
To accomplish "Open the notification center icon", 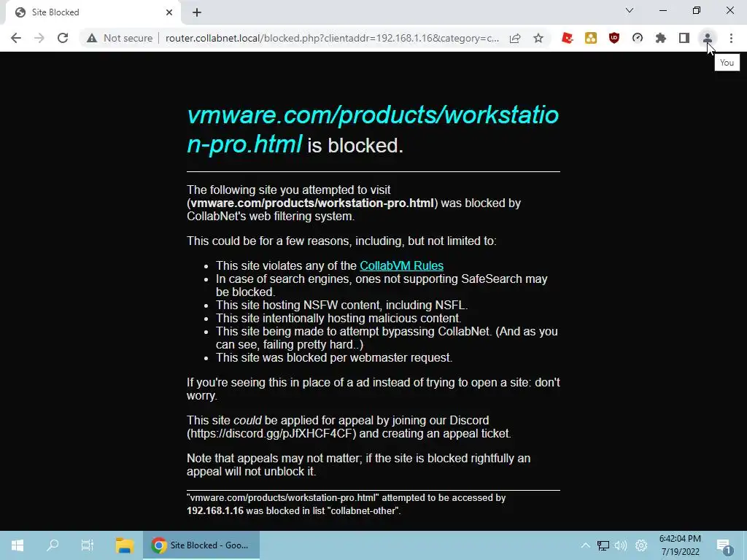I will click(x=724, y=545).
